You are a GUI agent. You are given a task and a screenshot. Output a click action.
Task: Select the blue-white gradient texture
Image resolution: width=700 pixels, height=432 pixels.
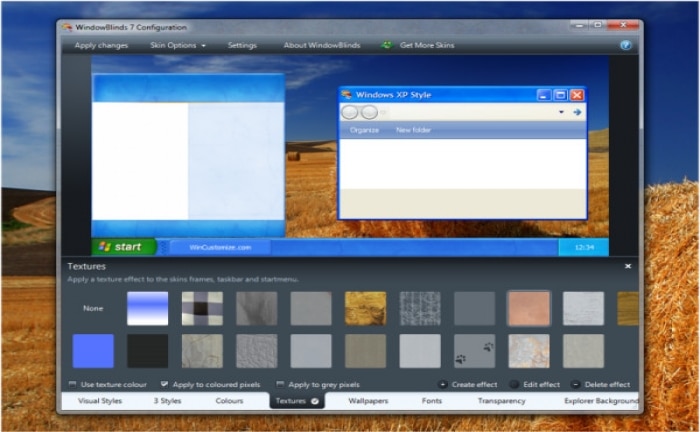[147, 308]
